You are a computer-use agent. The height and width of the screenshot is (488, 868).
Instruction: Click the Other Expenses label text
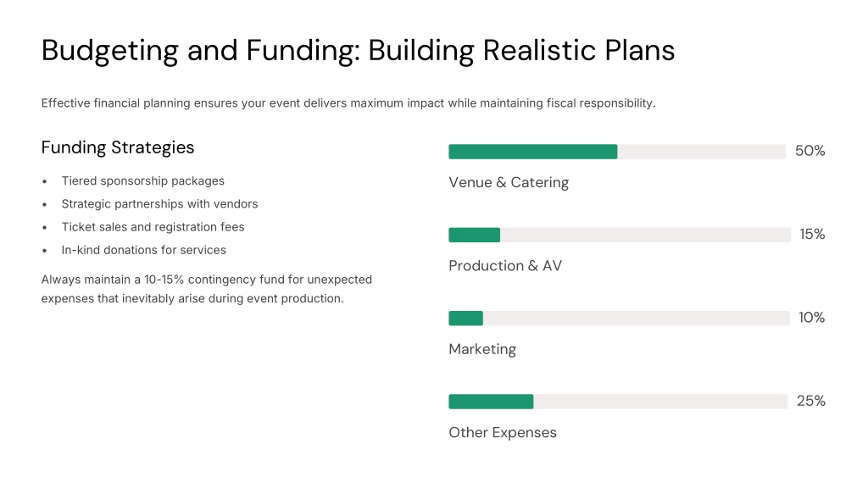pyautogui.click(x=503, y=433)
